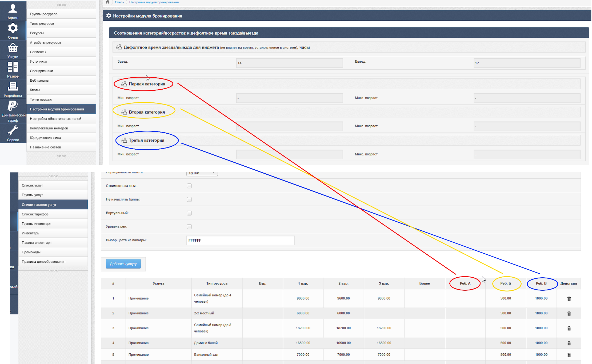Delete row 1 with trash icon

(569, 299)
